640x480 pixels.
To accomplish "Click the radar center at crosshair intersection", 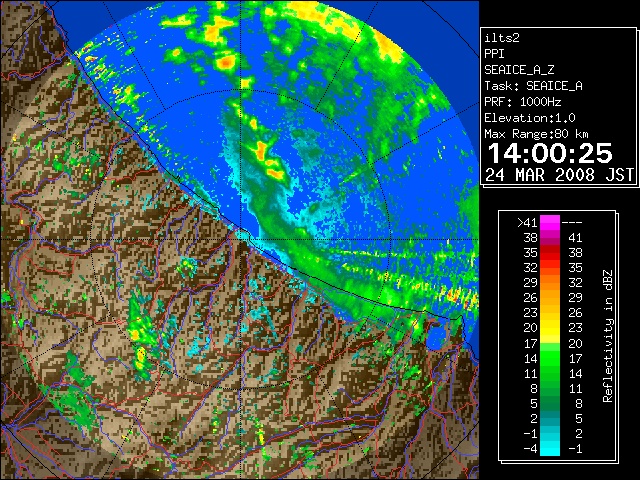I will [x=241, y=239].
